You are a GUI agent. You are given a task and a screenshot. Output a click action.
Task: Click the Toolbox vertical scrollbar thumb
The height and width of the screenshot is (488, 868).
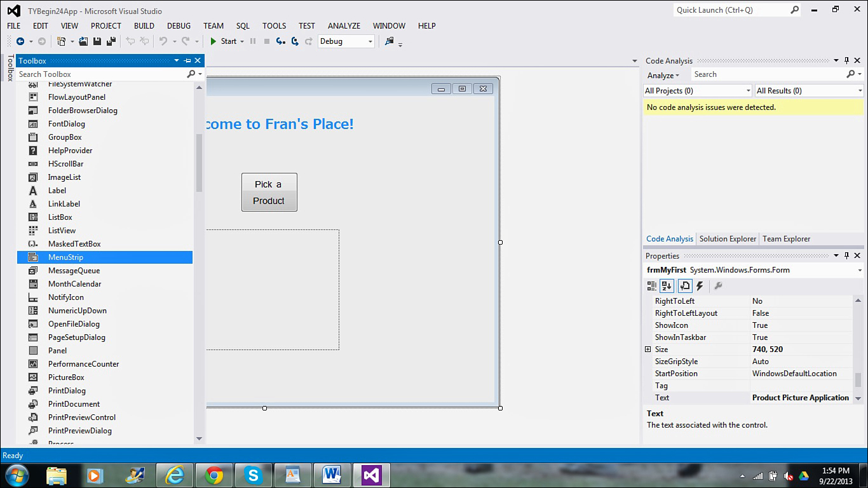199,163
